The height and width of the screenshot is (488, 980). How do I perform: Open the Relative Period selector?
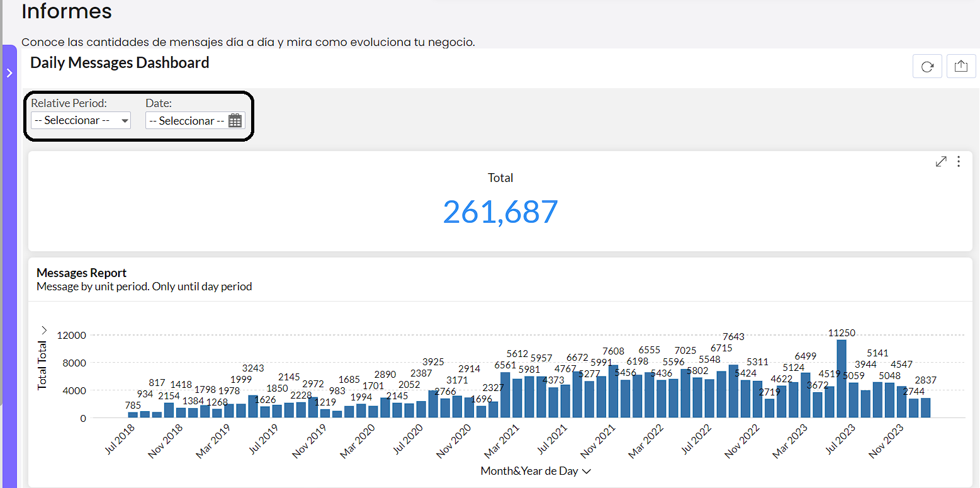(81, 120)
